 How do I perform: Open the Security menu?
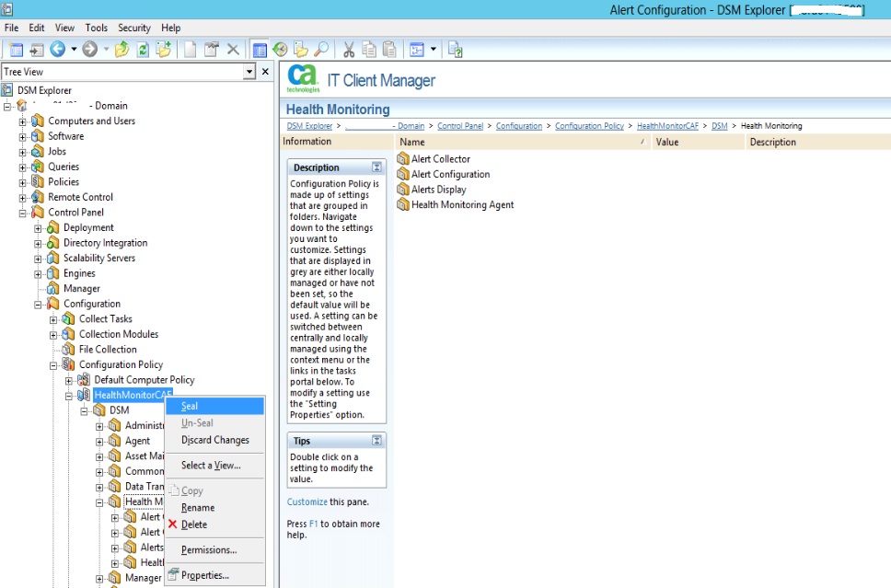[x=134, y=28]
